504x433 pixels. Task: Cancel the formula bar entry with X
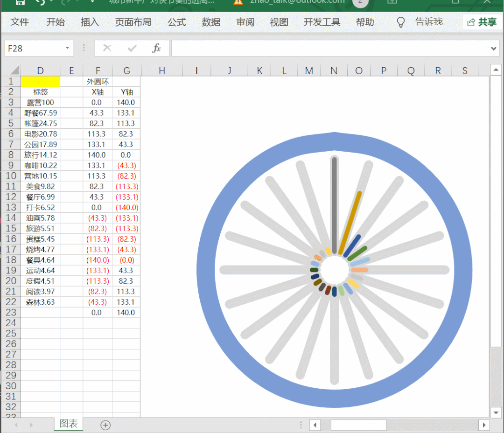pyautogui.click(x=107, y=48)
